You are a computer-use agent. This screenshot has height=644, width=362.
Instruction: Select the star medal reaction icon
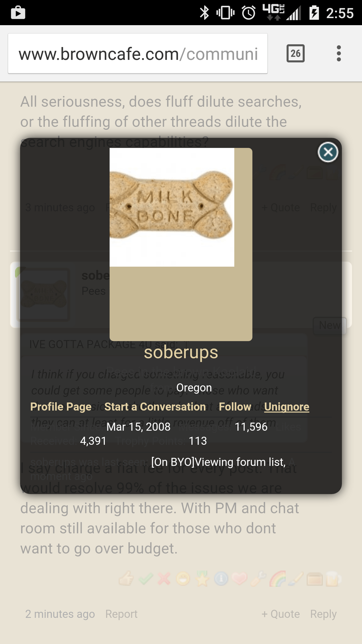click(203, 579)
